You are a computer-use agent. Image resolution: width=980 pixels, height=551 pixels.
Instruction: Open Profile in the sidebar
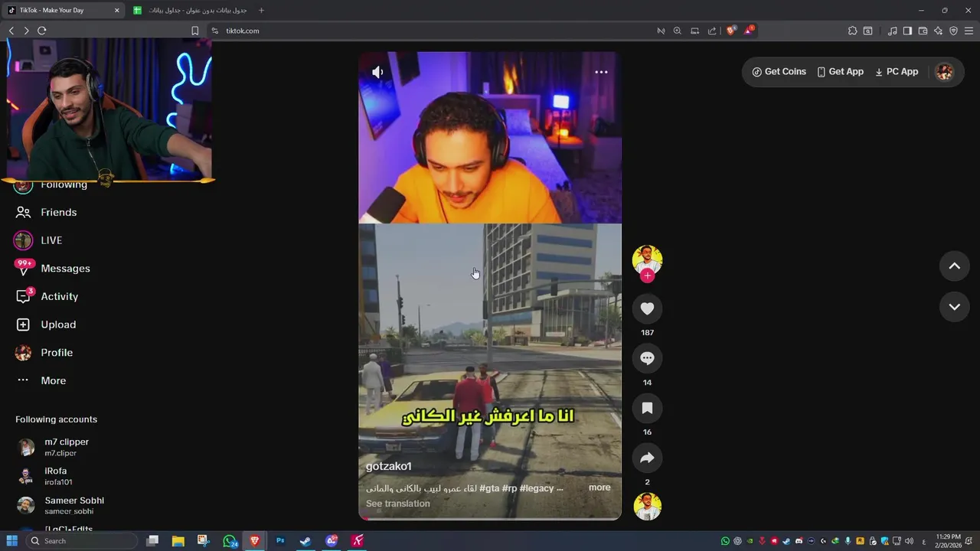pos(44,353)
